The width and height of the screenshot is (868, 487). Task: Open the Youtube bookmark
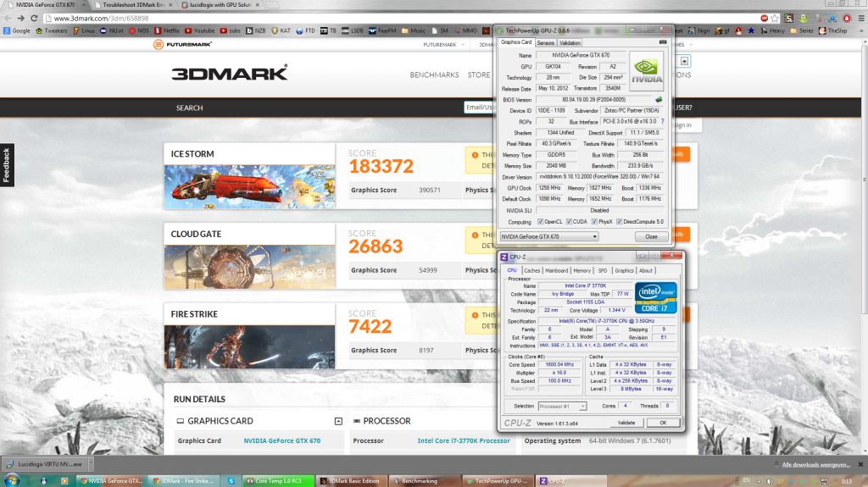point(199,31)
